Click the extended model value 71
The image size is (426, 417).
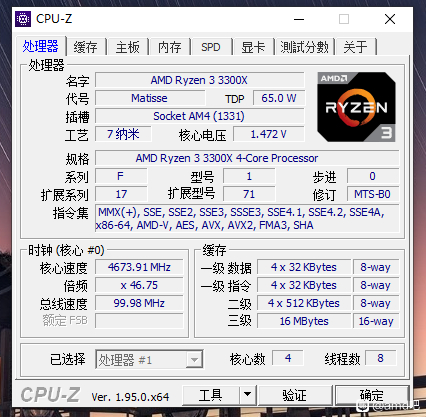point(249,194)
